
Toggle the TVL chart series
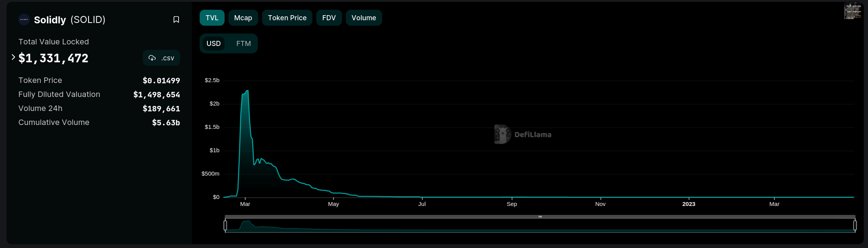212,18
